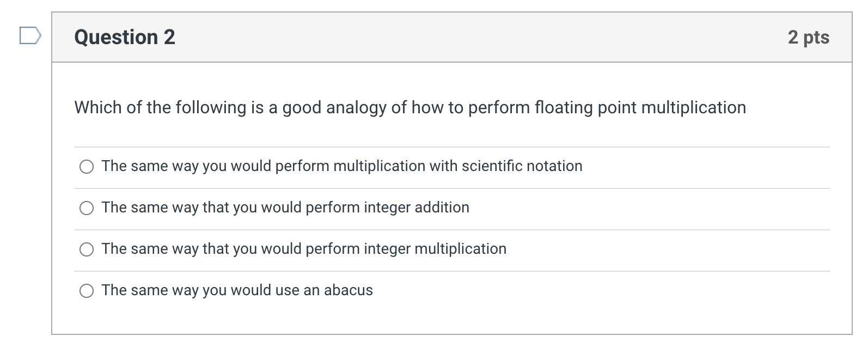
Task: Click the "Question 2" heading
Action: [x=125, y=37]
